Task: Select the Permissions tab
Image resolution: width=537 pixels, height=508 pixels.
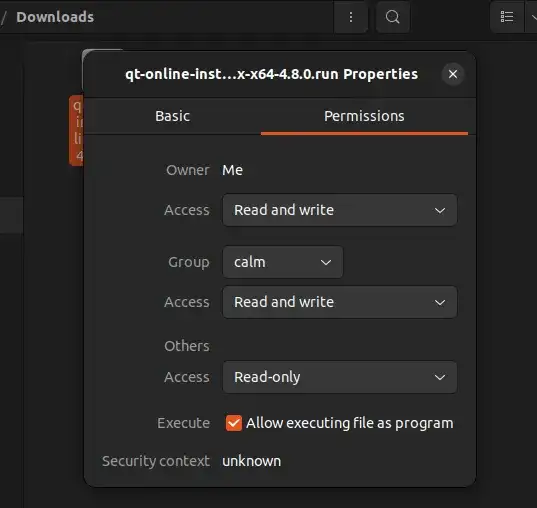Action: 364,116
